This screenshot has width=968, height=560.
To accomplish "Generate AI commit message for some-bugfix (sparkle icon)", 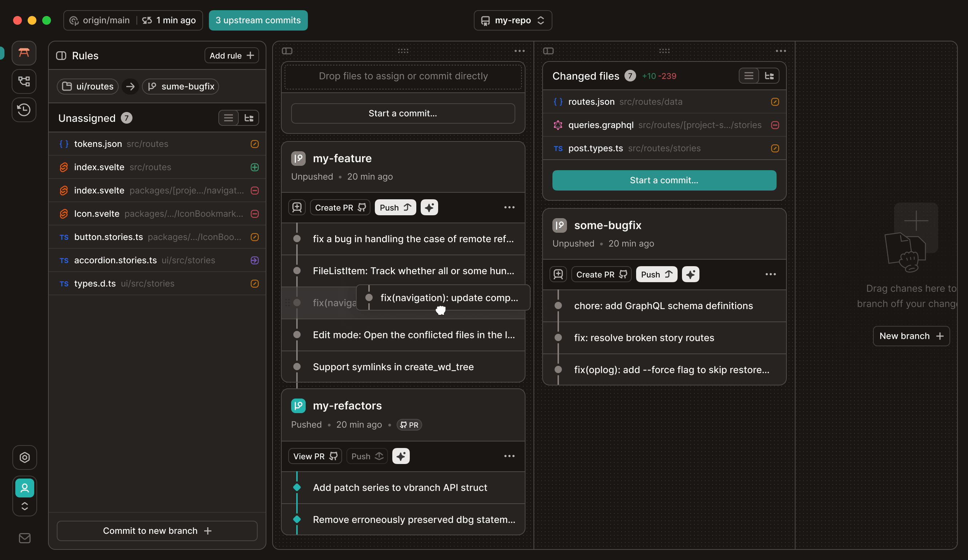I will [x=690, y=274].
